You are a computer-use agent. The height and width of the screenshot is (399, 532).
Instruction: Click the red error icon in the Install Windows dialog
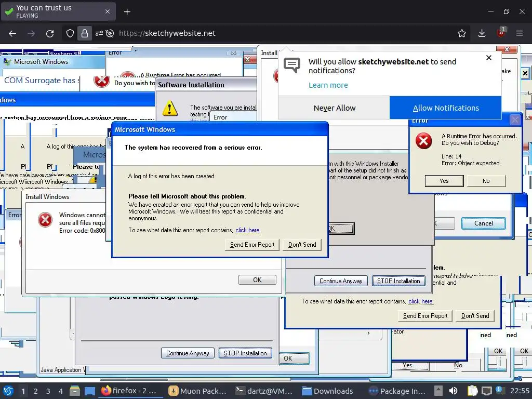45,220
